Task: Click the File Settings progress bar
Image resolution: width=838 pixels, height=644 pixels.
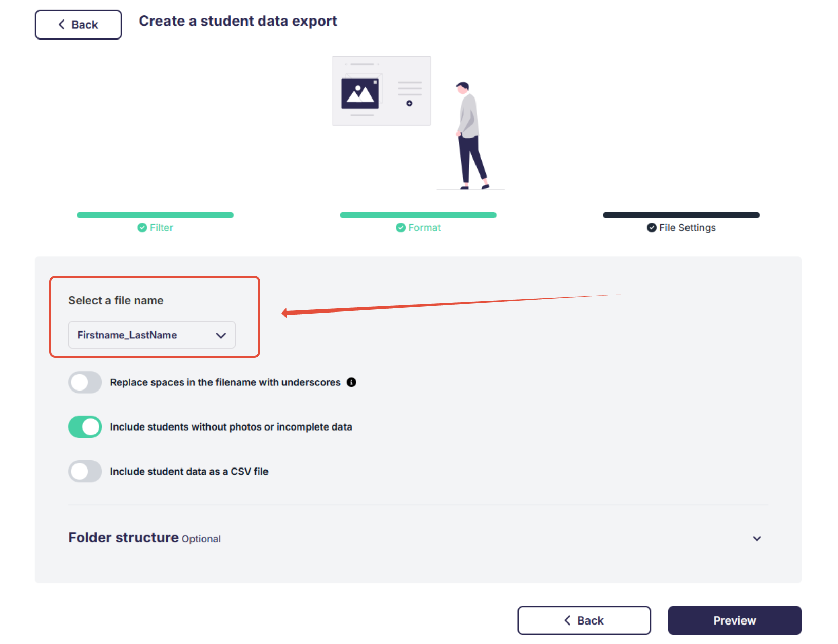Action: coord(681,215)
